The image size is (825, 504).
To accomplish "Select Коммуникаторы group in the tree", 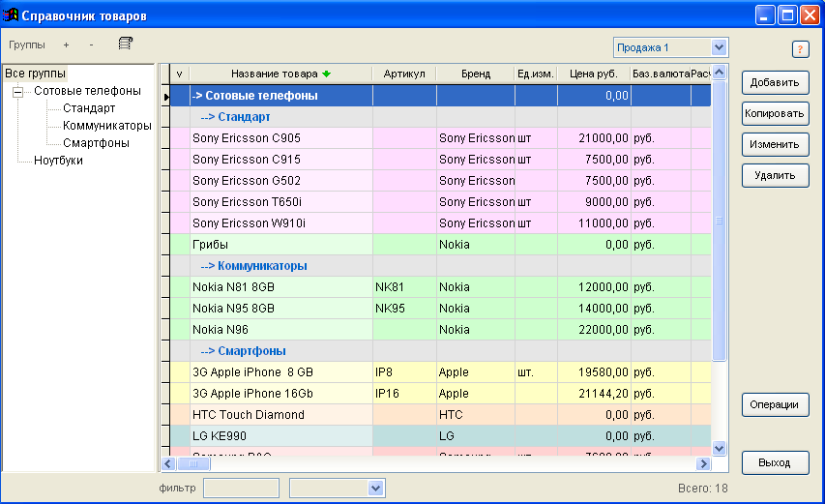I will pos(106,126).
